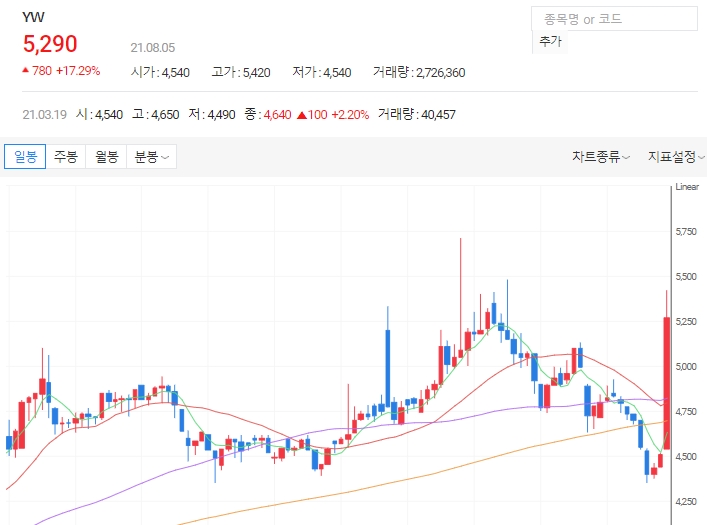Click the 저가 4,540 low price
Viewport: 707px width, 525px height.
pyautogui.click(x=322, y=72)
